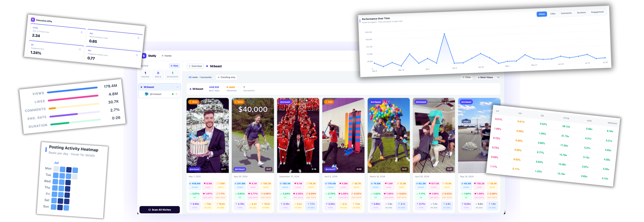The height and width of the screenshot is (222, 644).
Task: Switch chart to the Views tab
Action: pyautogui.click(x=542, y=14)
